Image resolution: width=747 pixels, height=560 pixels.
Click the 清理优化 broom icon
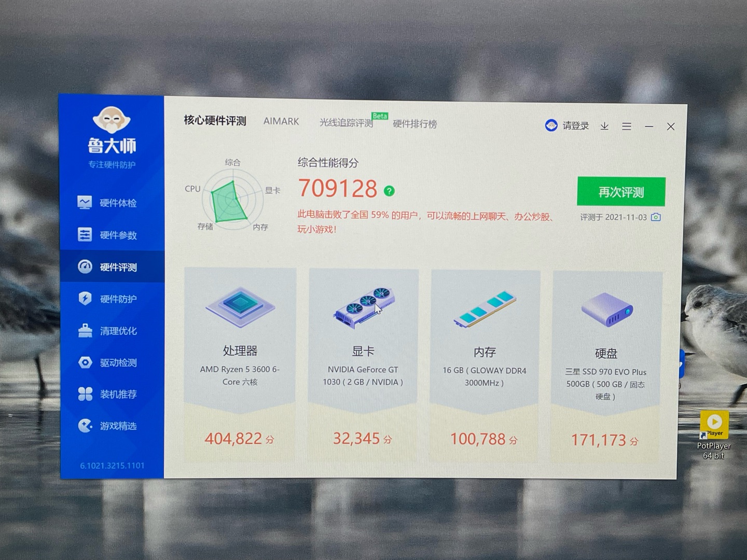click(85, 330)
